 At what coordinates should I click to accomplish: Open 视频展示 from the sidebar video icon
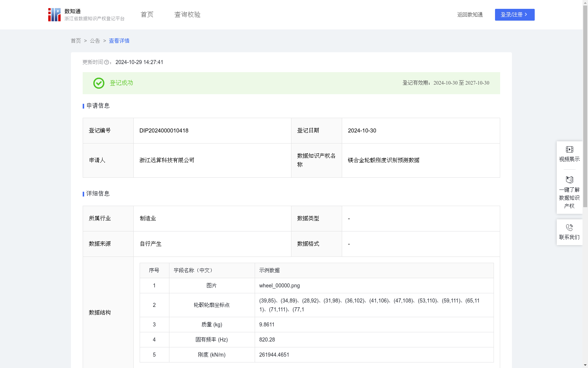569,149
